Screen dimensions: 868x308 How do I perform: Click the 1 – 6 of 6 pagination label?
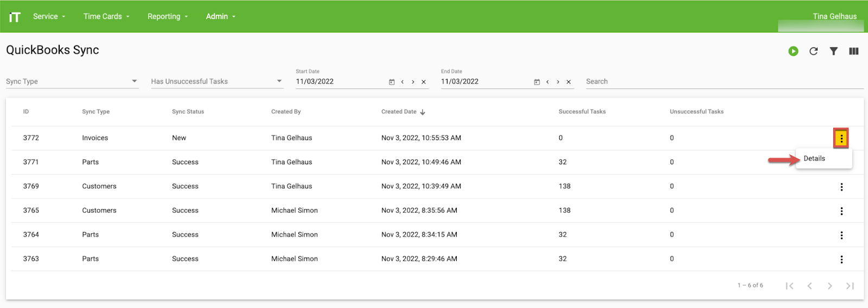tap(750, 285)
